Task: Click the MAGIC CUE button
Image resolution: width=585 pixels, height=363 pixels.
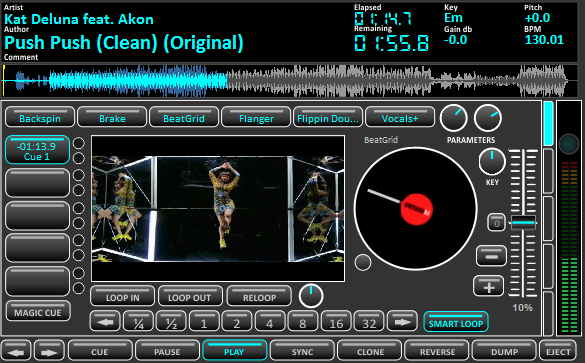Action: point(38,311)
